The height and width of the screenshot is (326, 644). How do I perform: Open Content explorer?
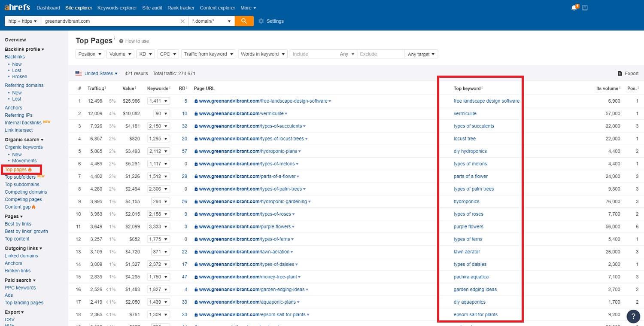pyautogui.click(x=217, y=8)
